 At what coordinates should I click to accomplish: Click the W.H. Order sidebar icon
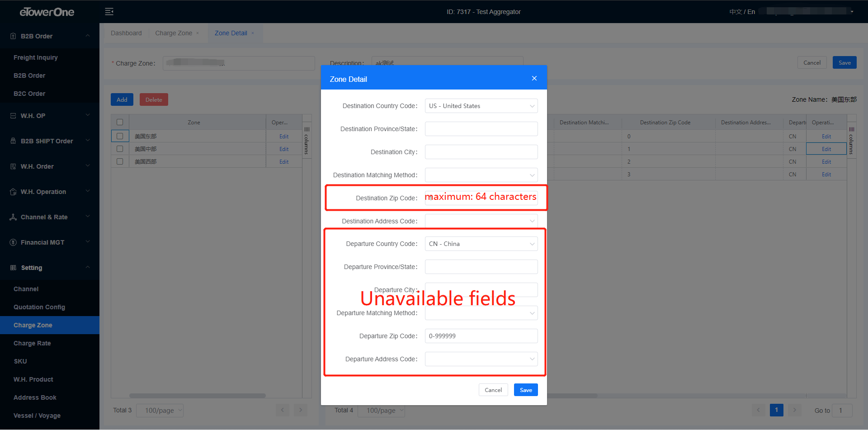pos(13,166)
